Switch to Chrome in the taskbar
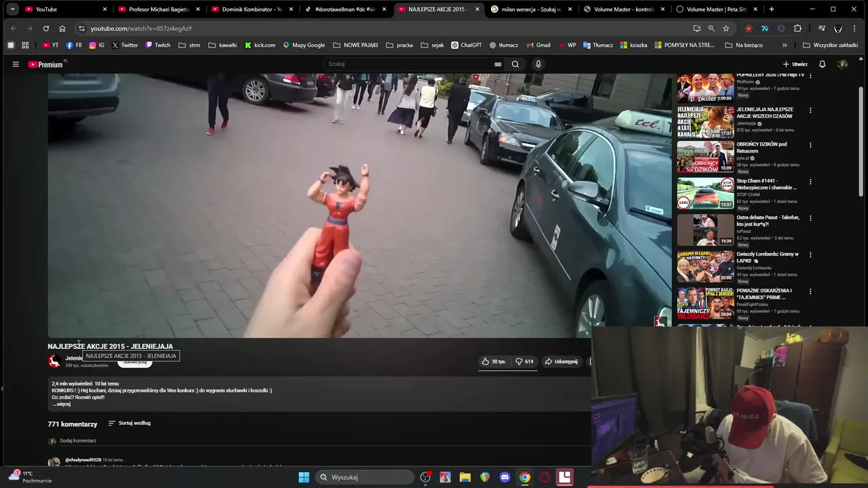The image size is (868, 488). [x=525, y=477]
